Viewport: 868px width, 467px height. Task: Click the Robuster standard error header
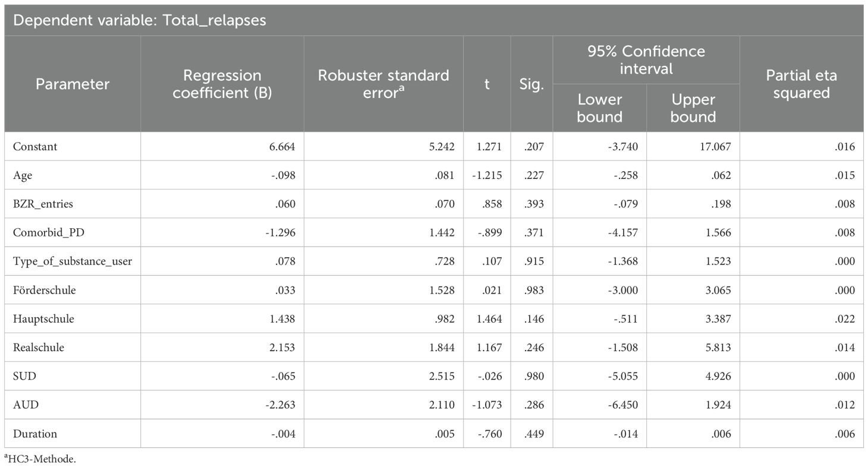(383, 84)
